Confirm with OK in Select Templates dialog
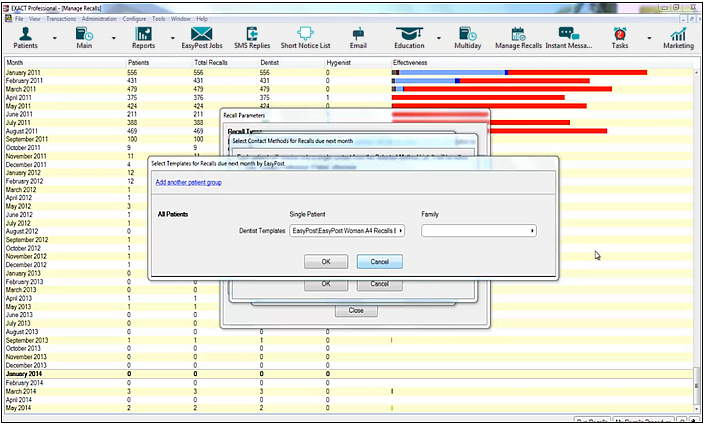 point(326,262)
